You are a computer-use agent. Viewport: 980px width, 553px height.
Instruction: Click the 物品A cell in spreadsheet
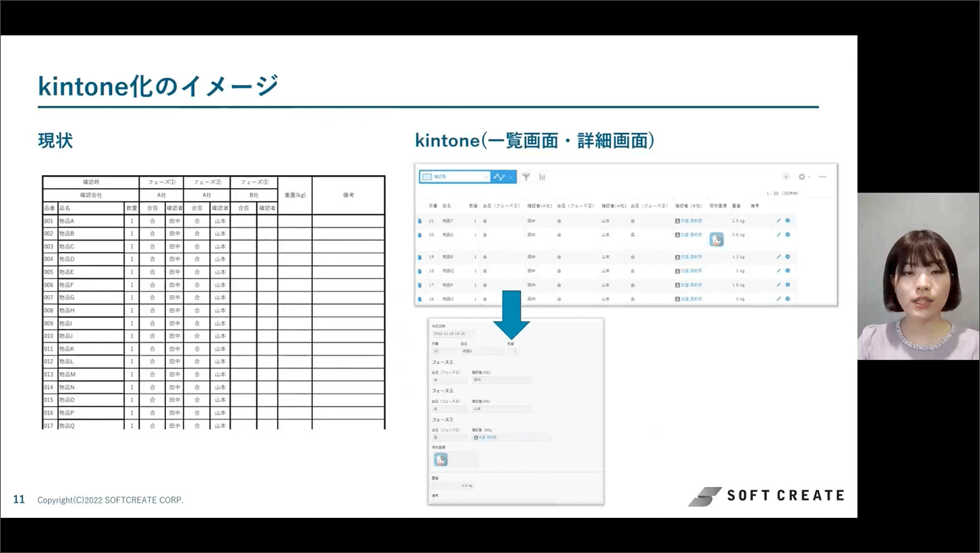pyautogui.click(x=91, y=221)
